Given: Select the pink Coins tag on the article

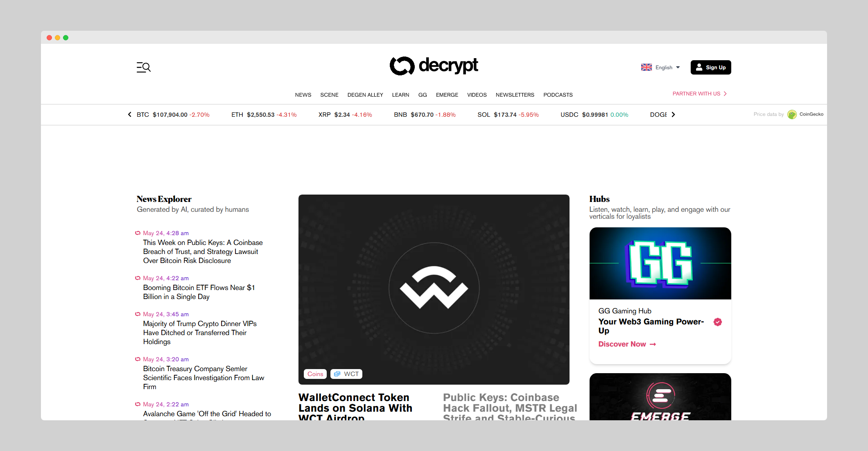Looking at the screenshot, I should click(315, 374).
